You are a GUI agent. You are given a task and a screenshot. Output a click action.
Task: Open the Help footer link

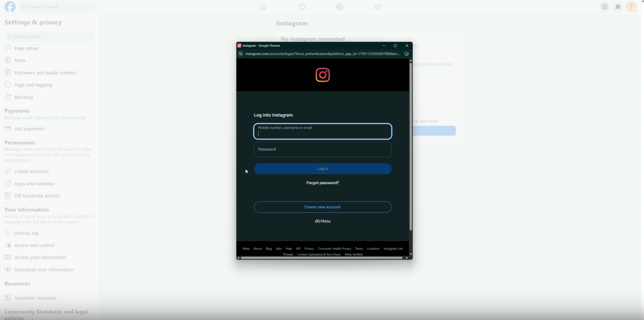[289, 249]
